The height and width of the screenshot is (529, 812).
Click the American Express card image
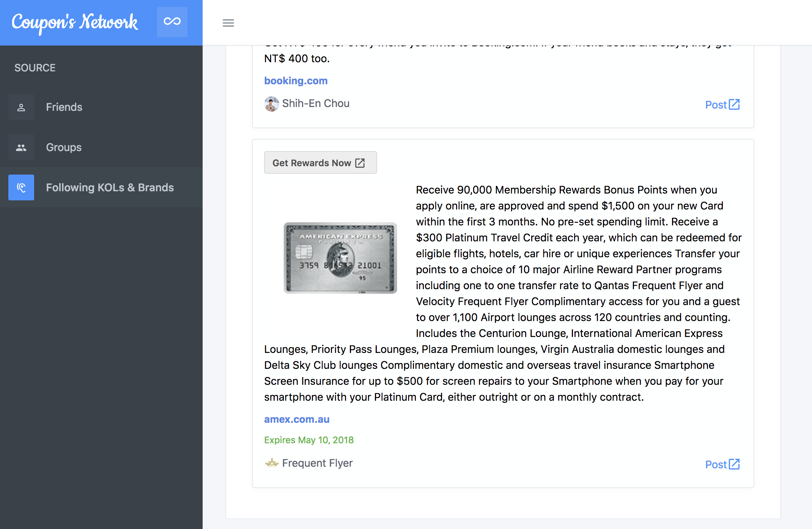coord(340,258)
